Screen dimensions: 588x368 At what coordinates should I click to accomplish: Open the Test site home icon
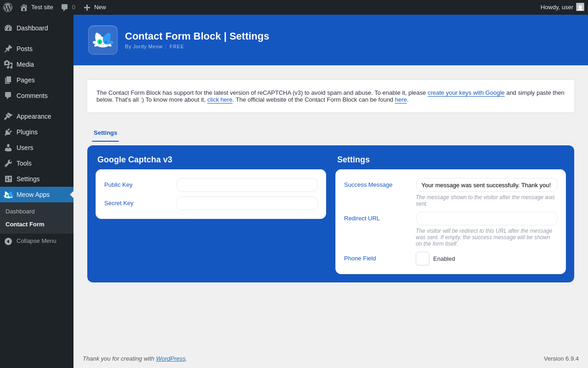pos(24,7)
